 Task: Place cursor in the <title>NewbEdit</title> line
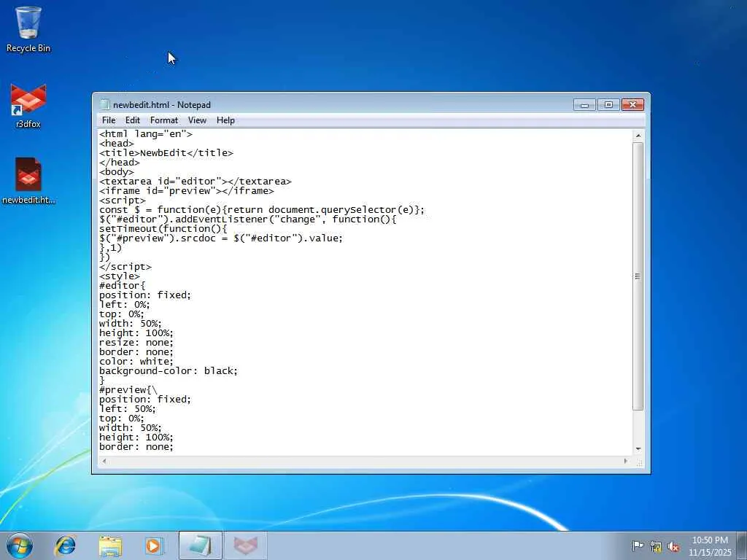point(166,153)
